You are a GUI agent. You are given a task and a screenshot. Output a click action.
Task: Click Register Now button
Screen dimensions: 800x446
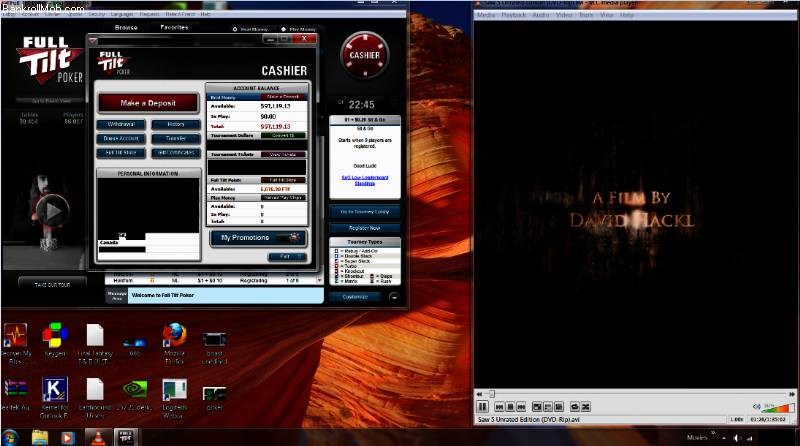tap(364, 228)
